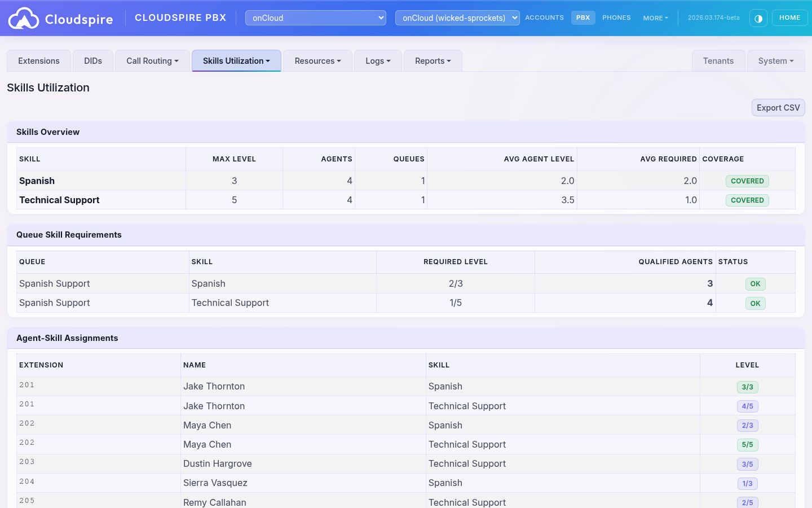
Task: Click Jake Thornton's 3/3 Spanish level badge
Action: coord(747,387)
